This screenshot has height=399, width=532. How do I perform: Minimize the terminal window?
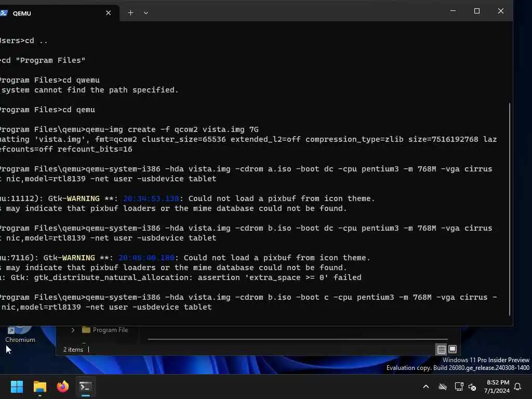pyautogui.click(x=453, y=11)
